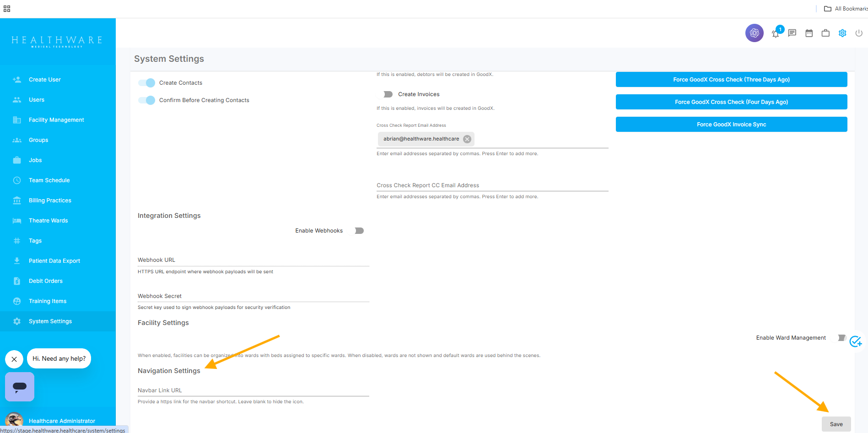Open the calendar icon in header
Screen dimensions: 868x433
809,33
